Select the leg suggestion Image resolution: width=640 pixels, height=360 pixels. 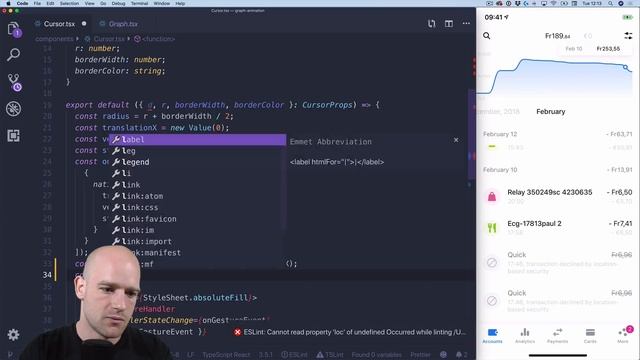pos(197,151)
